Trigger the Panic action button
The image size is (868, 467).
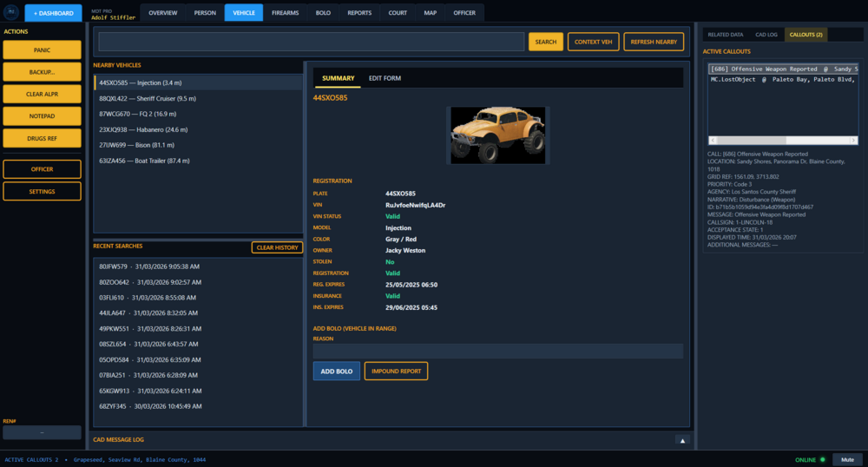coord(42,49)
